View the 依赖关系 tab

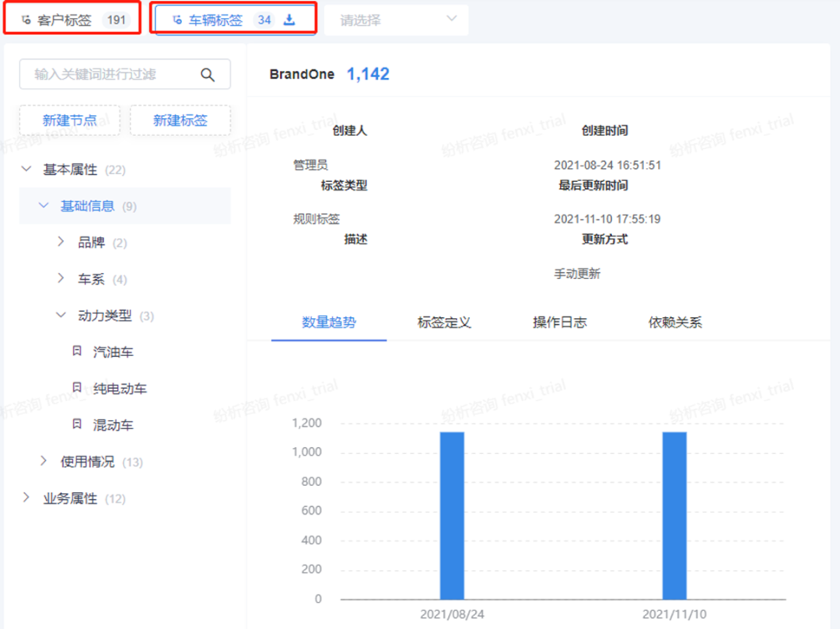click(x=676, y=322)
